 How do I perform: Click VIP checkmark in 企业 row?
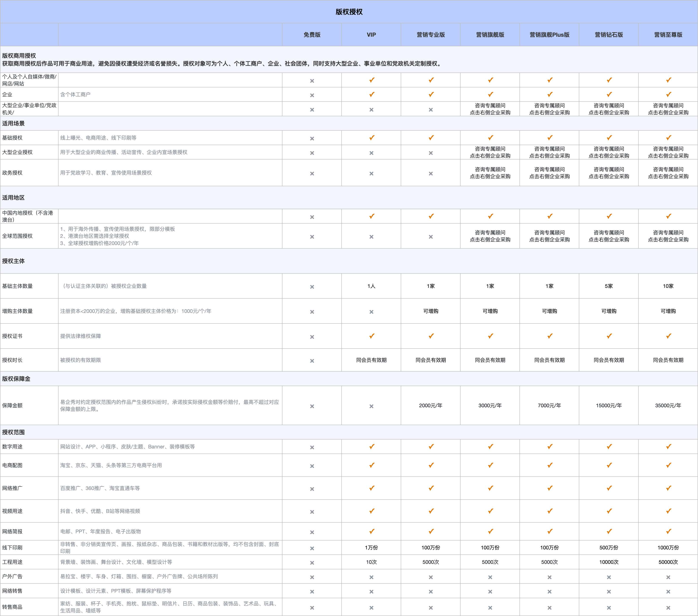[371, 94]
